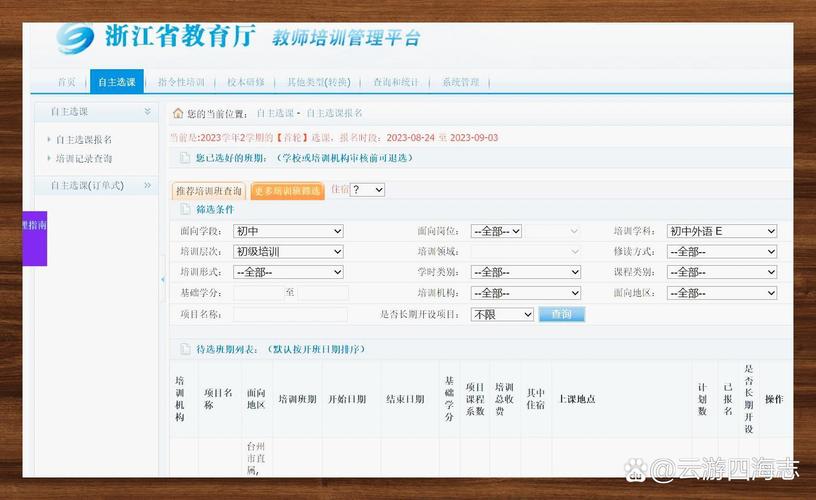This screenshot has width=816, height=500.
Task: Open the 住宿 dropdown
Action: pyautogui.click(x=367, y=190)
